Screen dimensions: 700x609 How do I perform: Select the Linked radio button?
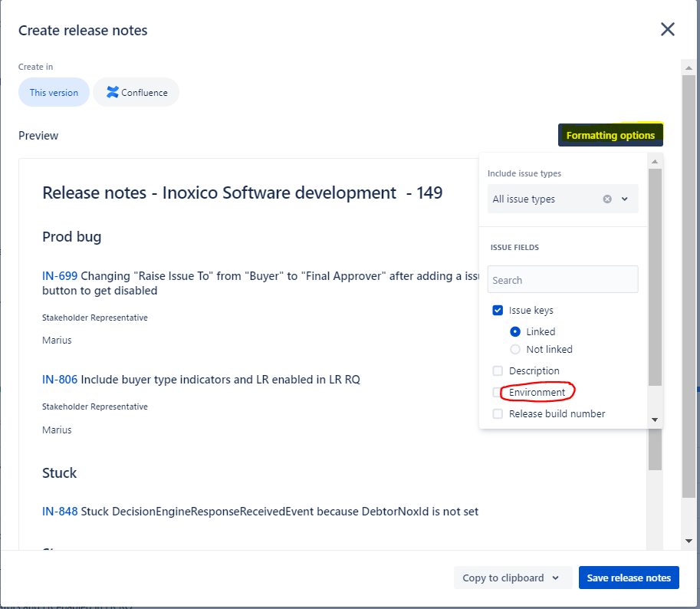(515, 332)
